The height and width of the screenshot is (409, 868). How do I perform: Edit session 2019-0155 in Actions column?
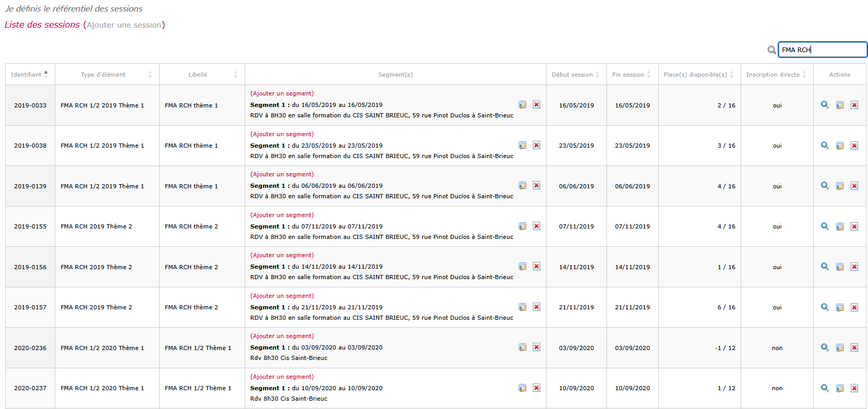coord(840,227)
